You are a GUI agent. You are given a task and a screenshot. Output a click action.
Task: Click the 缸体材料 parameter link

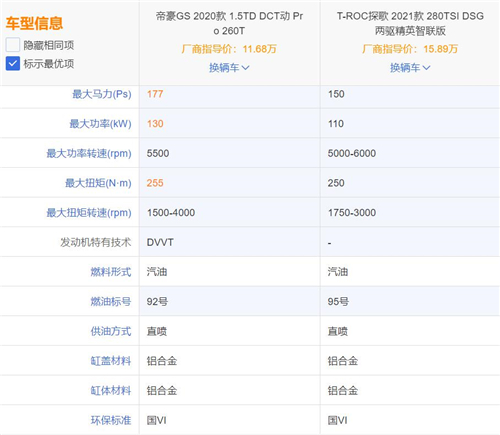pyautogui.click(x=111, y=391)
